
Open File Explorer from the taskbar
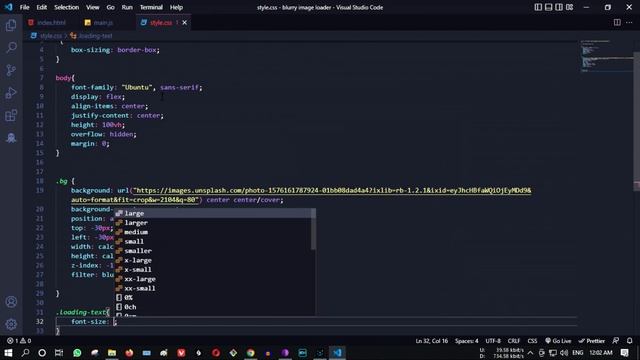point(112,353)
